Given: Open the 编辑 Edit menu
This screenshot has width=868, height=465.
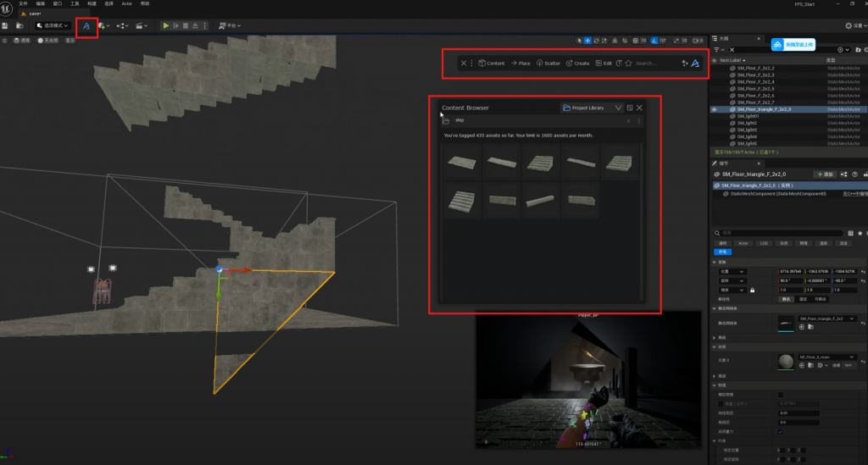Looking at the screenshot, I should click(x=41, y=4).
